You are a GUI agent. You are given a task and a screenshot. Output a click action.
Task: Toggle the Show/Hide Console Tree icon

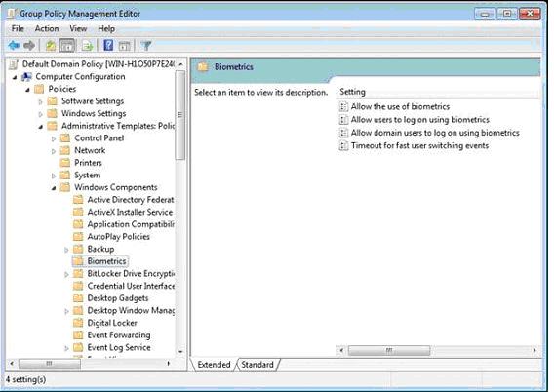(67, 45)
